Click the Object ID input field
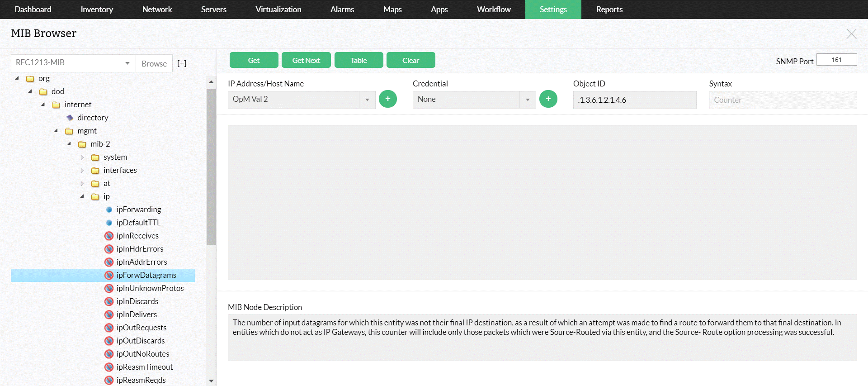Screen dimensions: 868x386 click(635, 100)
